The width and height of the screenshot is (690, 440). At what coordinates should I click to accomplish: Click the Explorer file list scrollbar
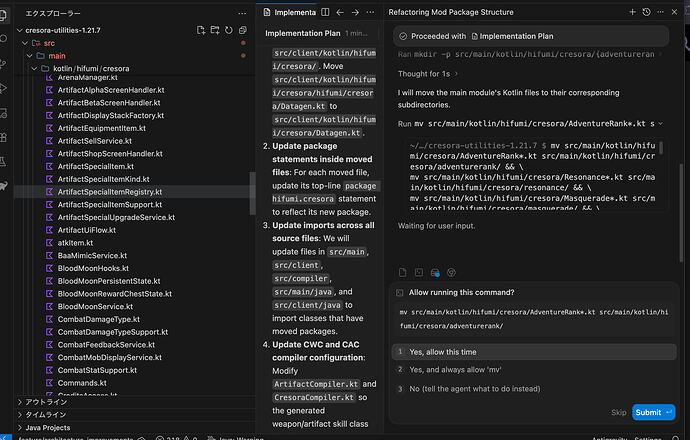[253, 193]
